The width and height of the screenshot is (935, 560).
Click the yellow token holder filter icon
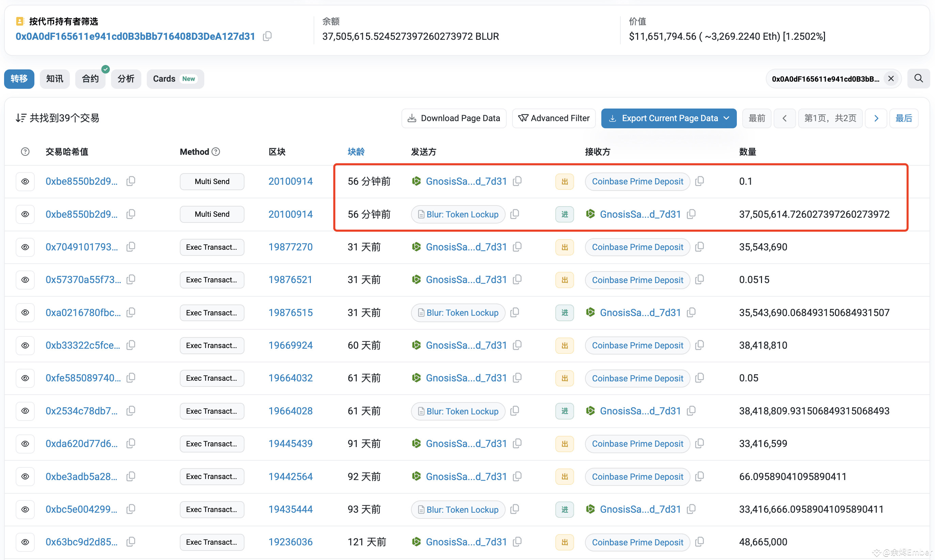click(x=20, y=21)
